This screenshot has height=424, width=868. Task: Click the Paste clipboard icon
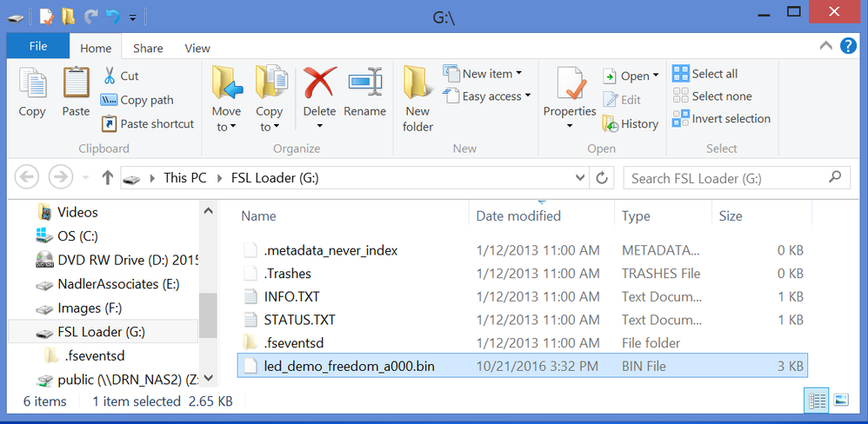pos(76,85)
